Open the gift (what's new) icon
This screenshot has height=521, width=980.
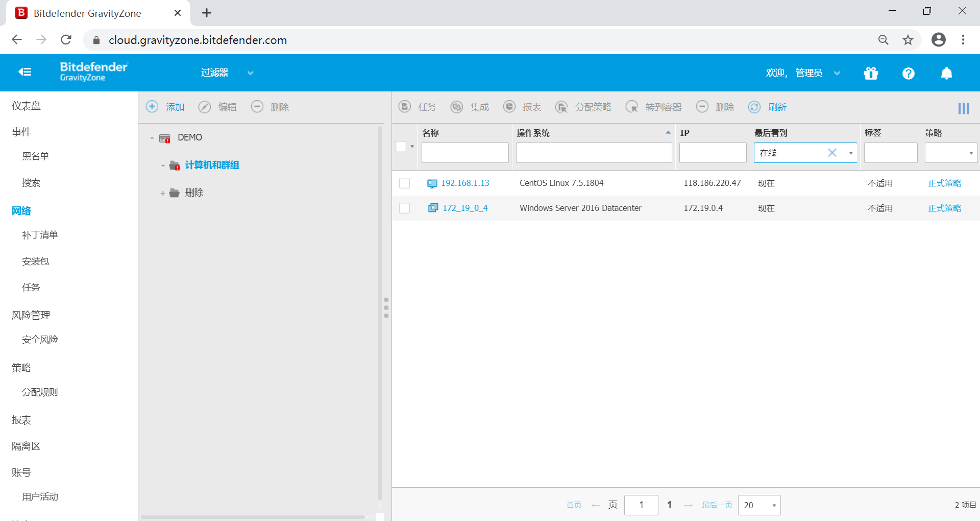click(x=871, y=74)
